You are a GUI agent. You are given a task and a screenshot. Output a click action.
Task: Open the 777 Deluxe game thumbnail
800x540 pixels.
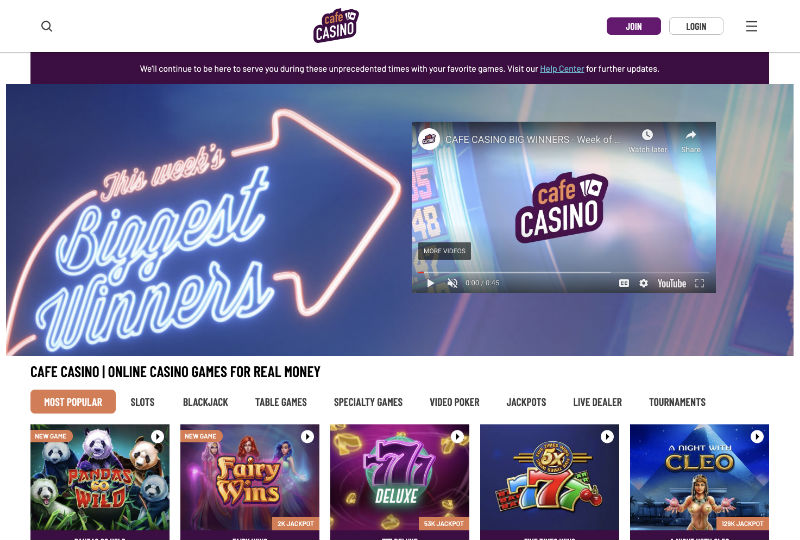point(399,477)
